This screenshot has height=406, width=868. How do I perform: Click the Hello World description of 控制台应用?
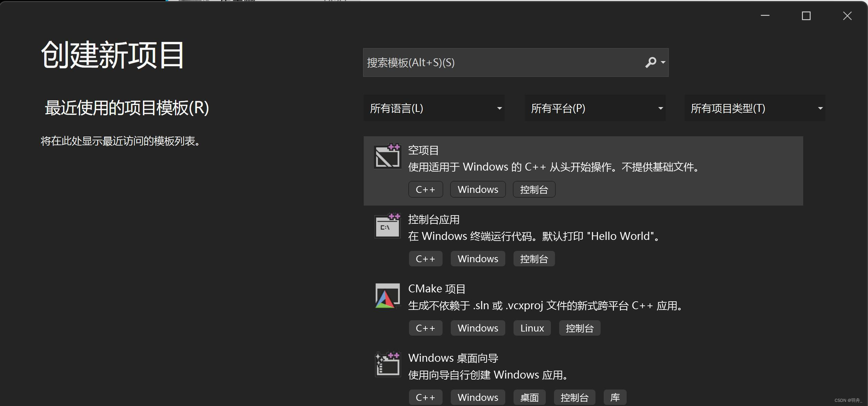pyautogui.click(x=534, y=236)
